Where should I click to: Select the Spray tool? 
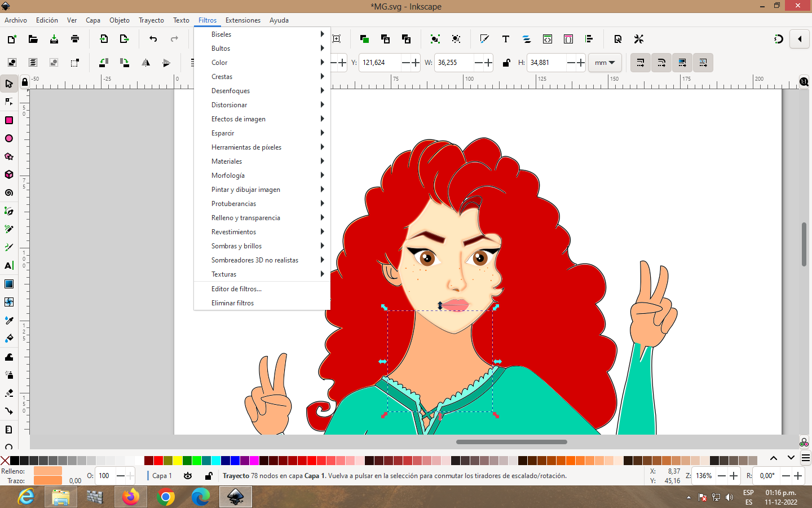9,375
